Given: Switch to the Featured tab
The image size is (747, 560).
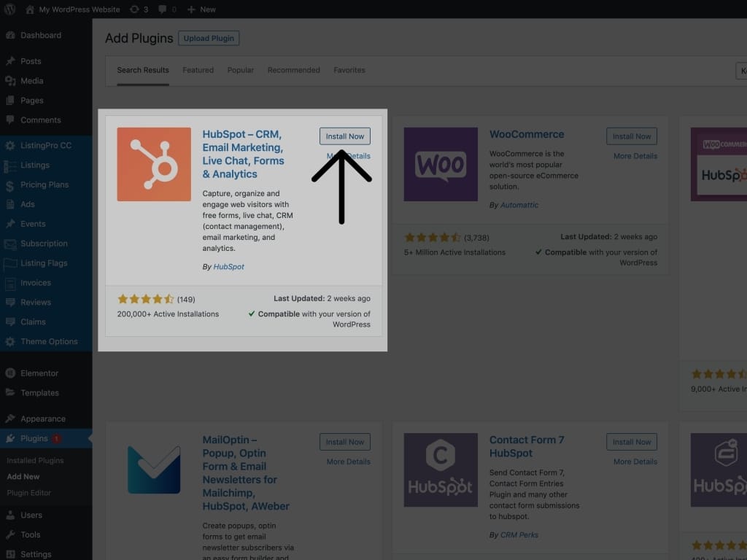Looking at the screenshot, I should point(198,70).
